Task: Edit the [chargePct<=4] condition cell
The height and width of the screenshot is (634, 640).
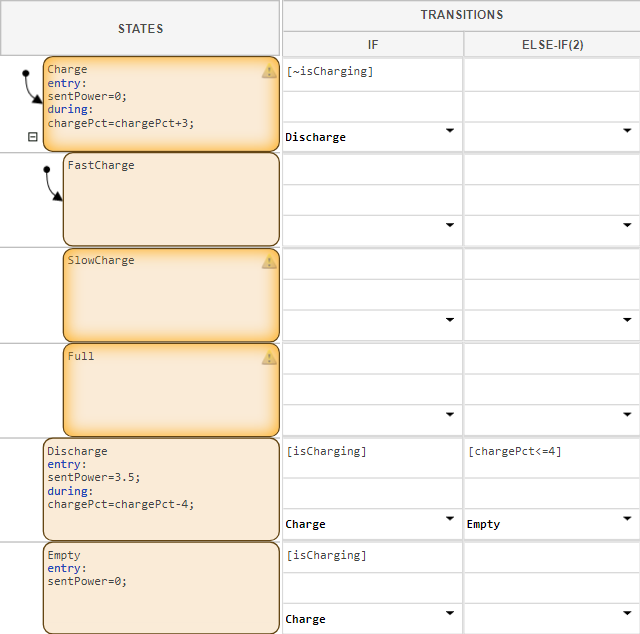Action: [550, 452]
